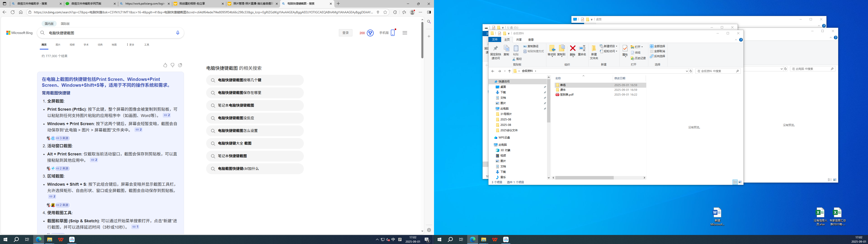
Task: Open the Bing hamburger menu icon
Action: pyautogui.click(x=405, y=33)
